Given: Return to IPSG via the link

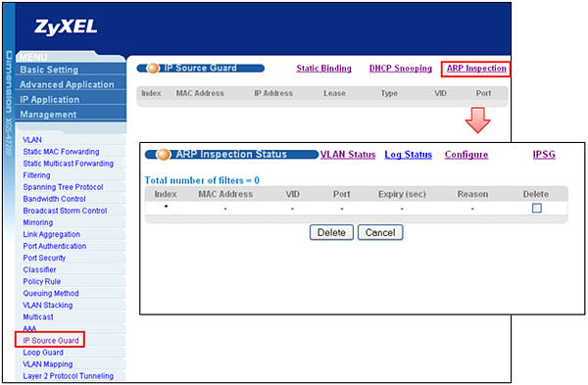Looking at the screenshot, I should point(544,155).
